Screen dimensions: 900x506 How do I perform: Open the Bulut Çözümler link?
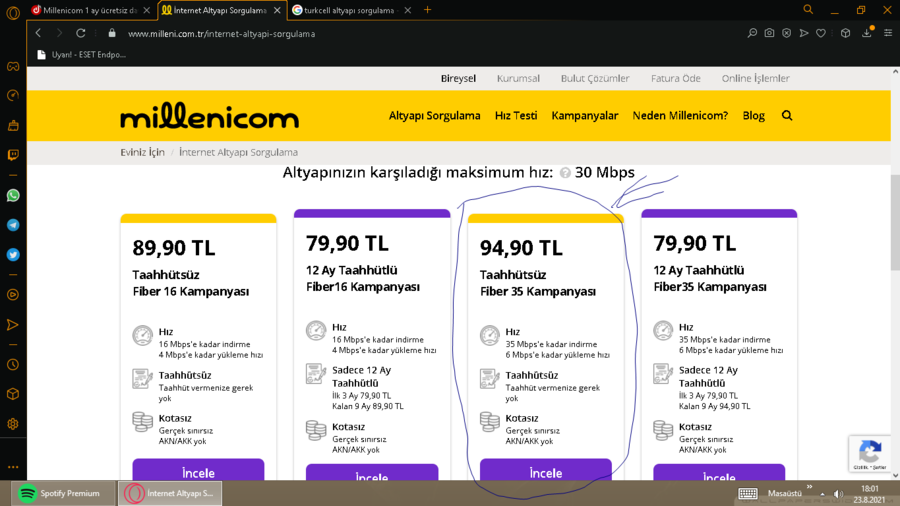click(595, 79)
